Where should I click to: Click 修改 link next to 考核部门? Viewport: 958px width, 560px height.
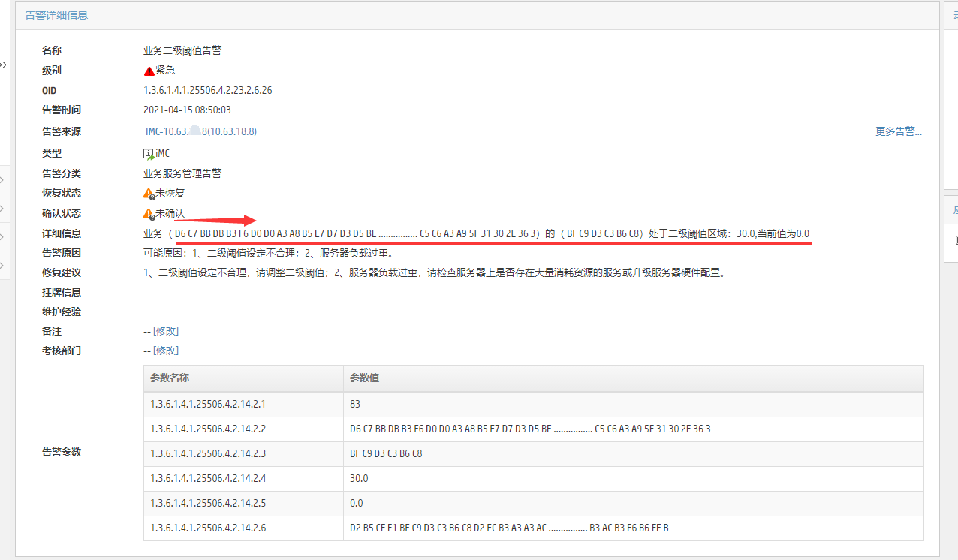point(166,351)
